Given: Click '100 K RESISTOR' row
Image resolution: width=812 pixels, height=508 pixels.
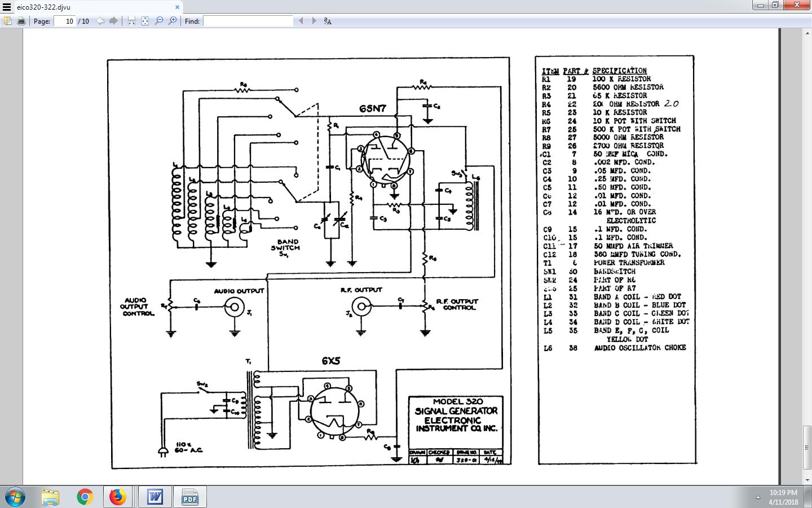Looking at the screenshot, I should pos(597,79).
